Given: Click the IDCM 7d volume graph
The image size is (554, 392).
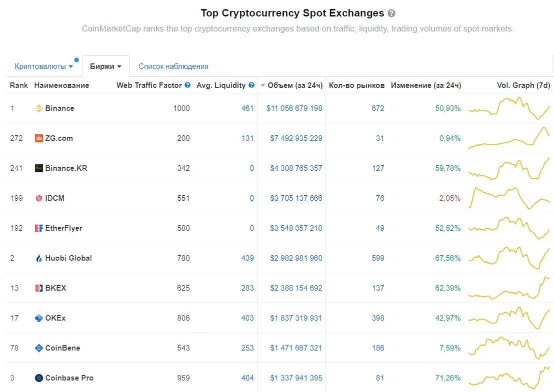Looking at the screenshot, I should pos(509,198).
